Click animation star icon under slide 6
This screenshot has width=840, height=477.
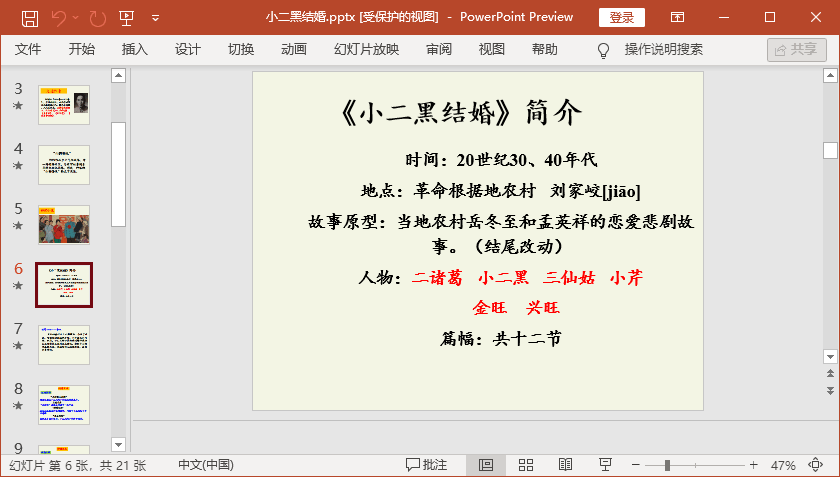coord(18,286)
